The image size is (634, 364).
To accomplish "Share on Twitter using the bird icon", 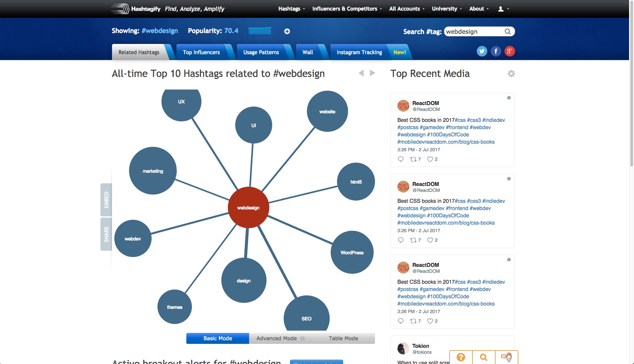I will [482, 51].
